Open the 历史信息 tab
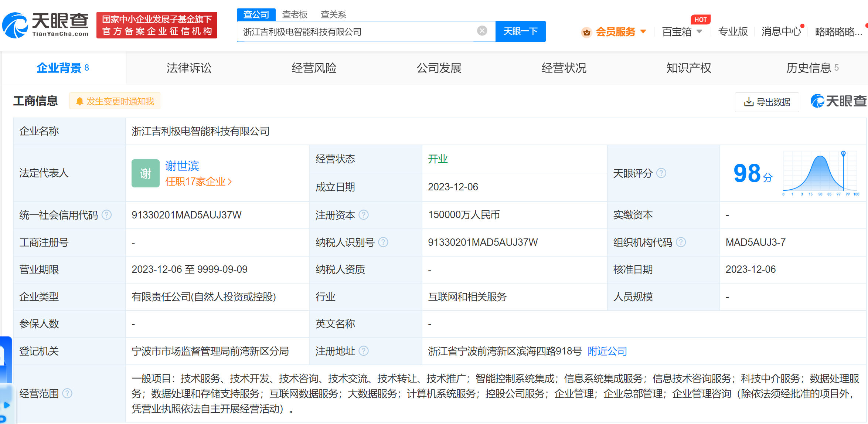Screen dimensions: 868x424 click(x=812, y=68)
